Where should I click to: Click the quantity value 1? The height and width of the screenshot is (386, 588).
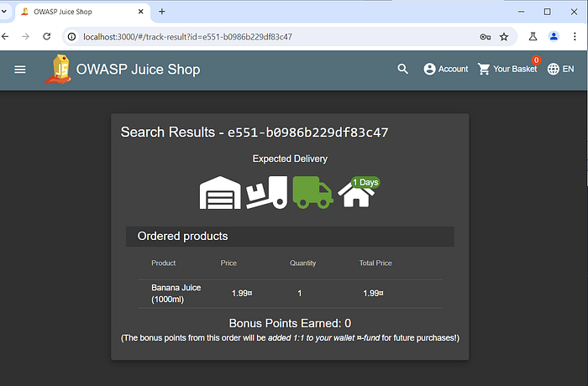click(x=300, y=294)
